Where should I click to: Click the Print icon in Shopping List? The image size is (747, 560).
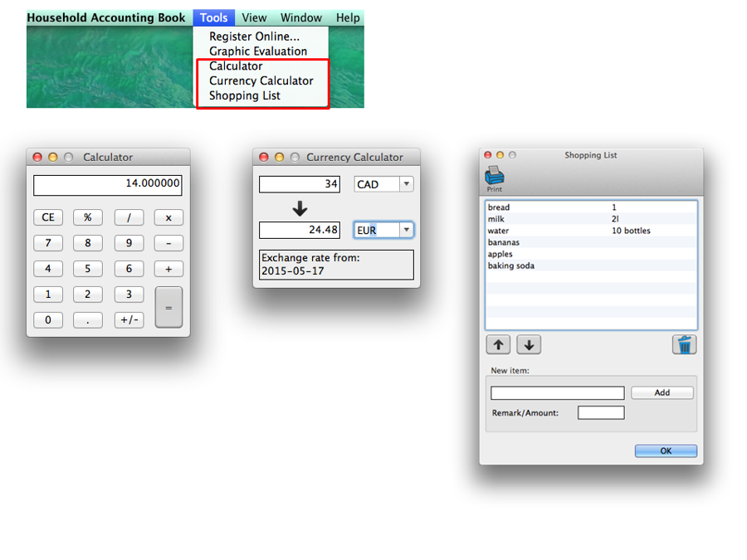click(x=495, y=176)
